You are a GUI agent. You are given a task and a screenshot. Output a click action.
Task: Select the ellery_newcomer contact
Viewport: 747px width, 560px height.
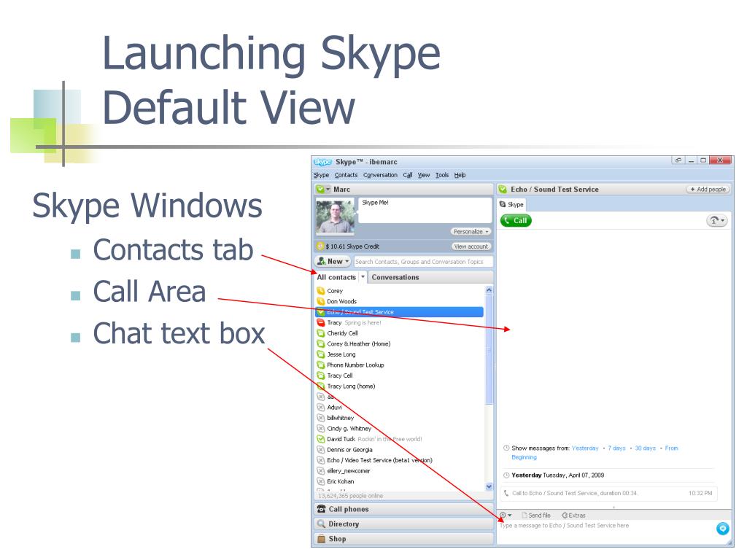348,471
